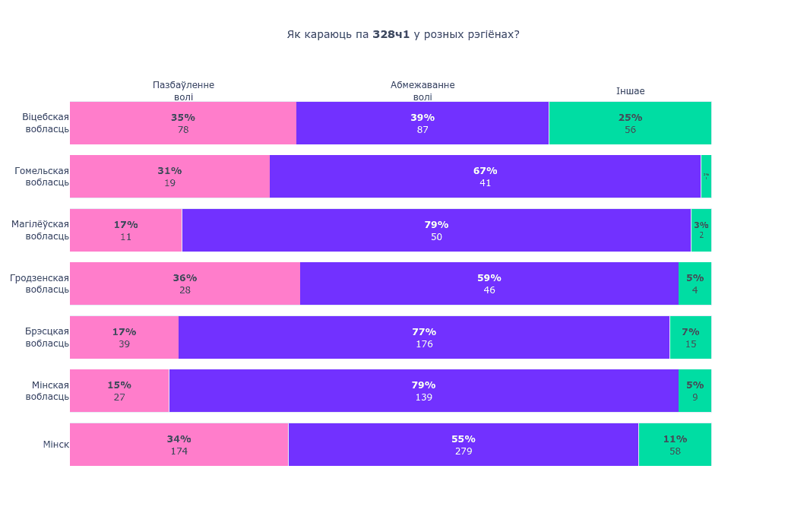
Task: Select the green 7% Брэсцкая segment
Action: 690,337
